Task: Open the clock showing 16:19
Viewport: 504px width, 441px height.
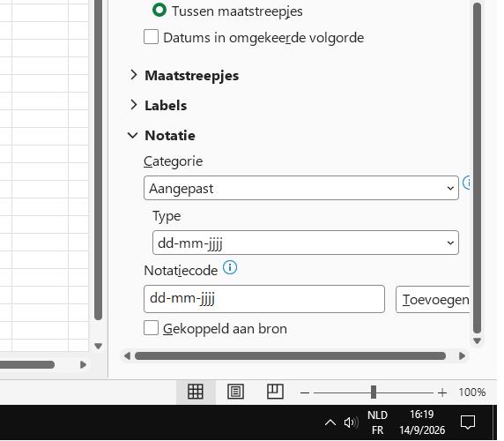Action: coord(422,422)
